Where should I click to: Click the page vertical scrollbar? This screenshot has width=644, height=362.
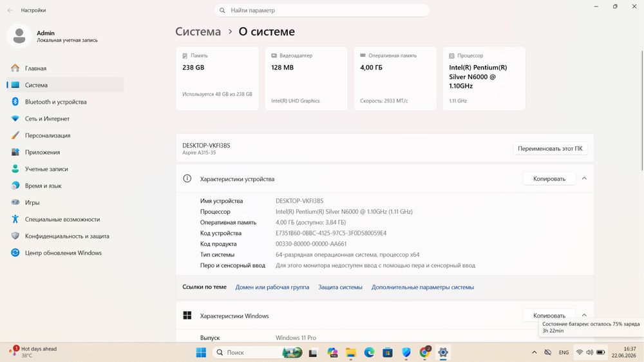pyautogui.click(x=642, y=110)
